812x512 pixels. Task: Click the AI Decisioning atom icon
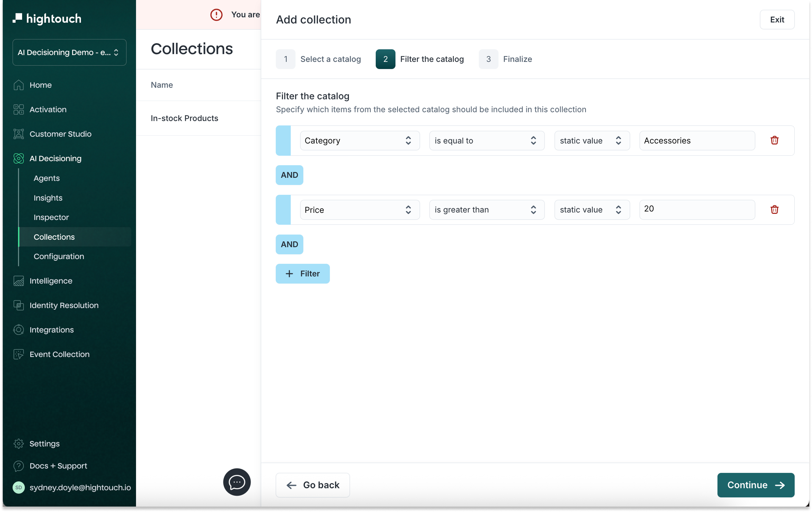[19, 158]
